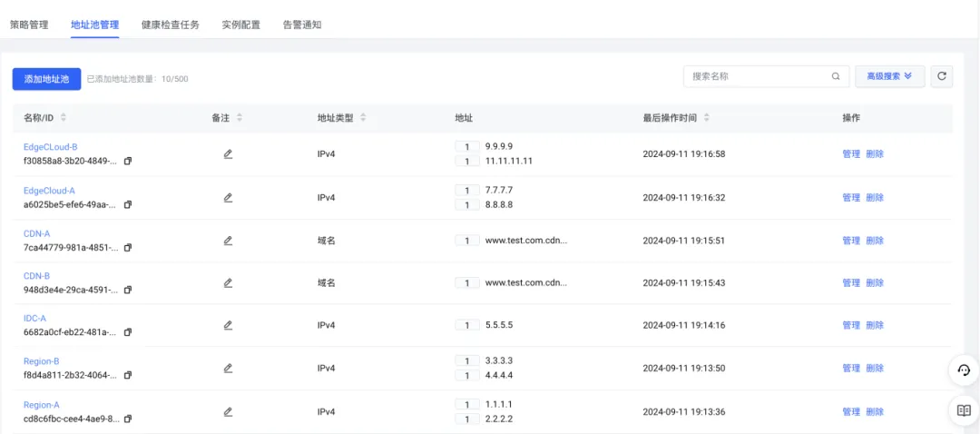
Task: Sort by 地址类型 column
Action: (x=363, y=118)
